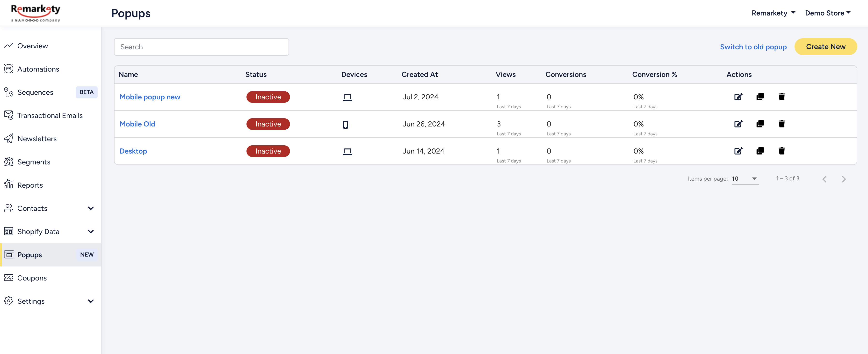Viewport: 868px width, 354px height.
Task: Click the Jun 14, 2024 date cell
Action: click(424, 151)
